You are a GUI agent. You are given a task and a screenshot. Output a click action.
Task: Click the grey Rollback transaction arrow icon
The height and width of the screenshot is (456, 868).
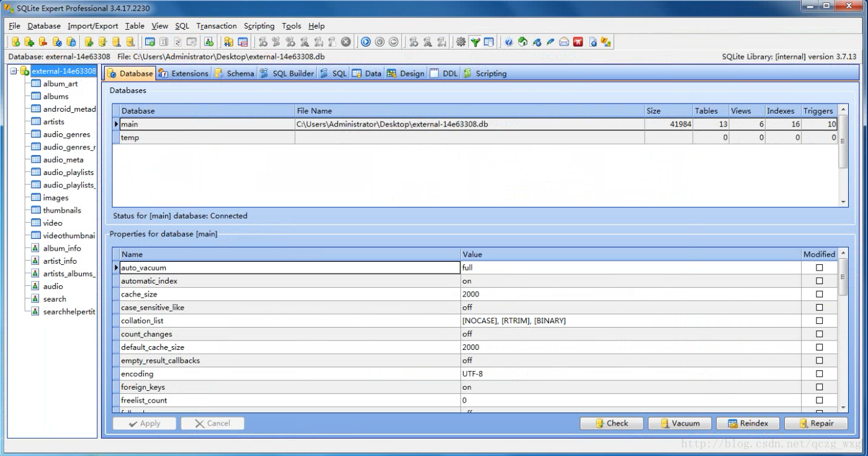393,42
